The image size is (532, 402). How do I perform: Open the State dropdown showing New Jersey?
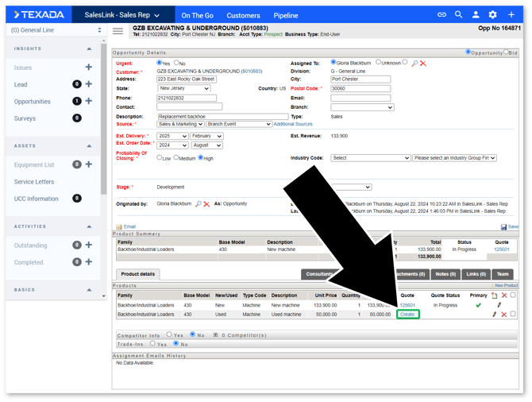pyautogui.click(x=183, y=89)
